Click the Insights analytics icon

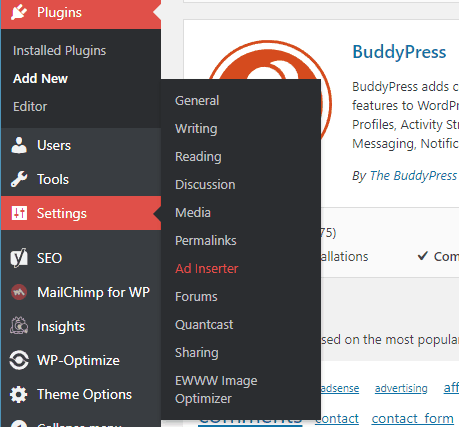coord(19,326)
